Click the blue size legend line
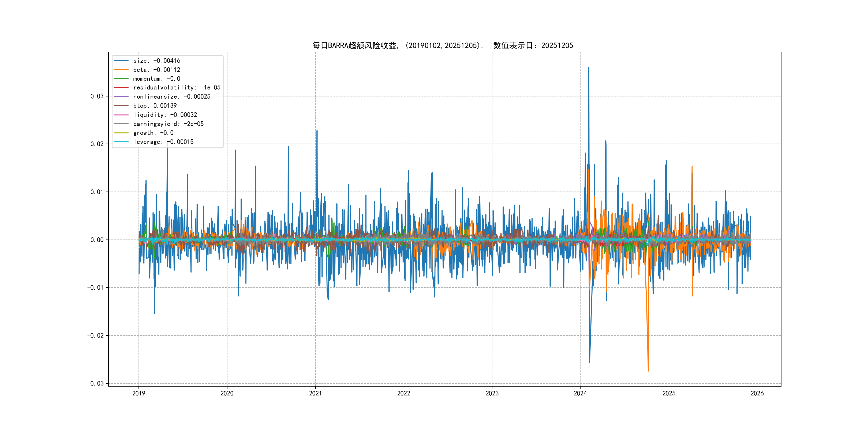 pos(121,61)
